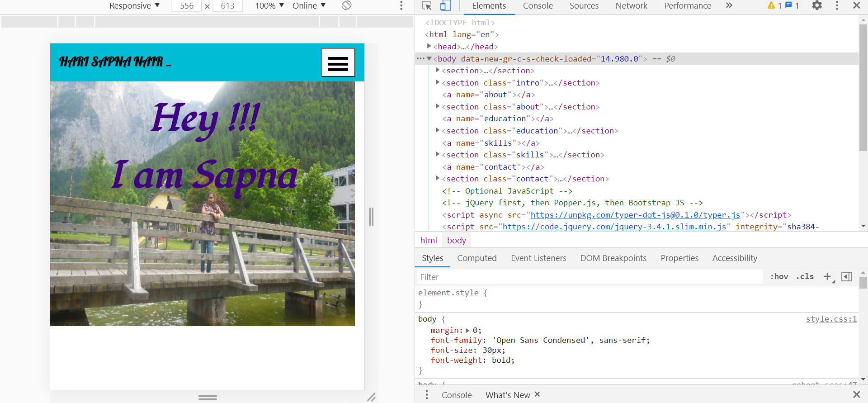Open the Performance tab
Screen dimensions: 868x403
688,6
